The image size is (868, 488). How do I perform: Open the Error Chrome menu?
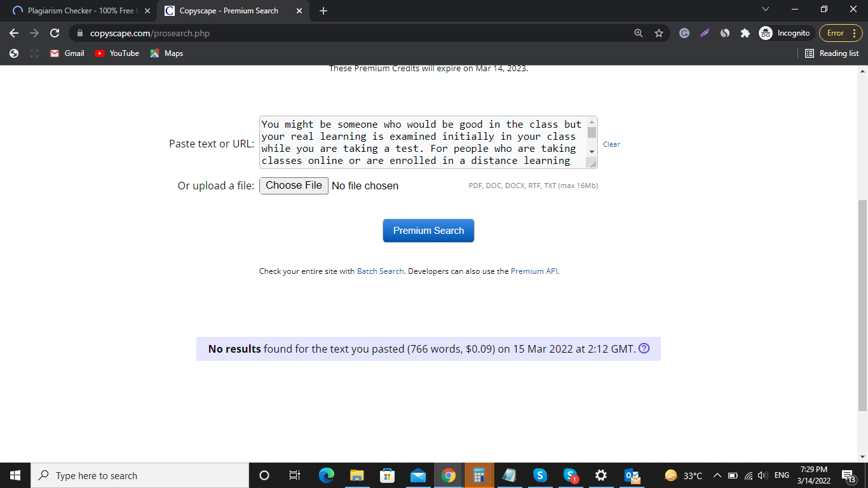click(841, 33)
